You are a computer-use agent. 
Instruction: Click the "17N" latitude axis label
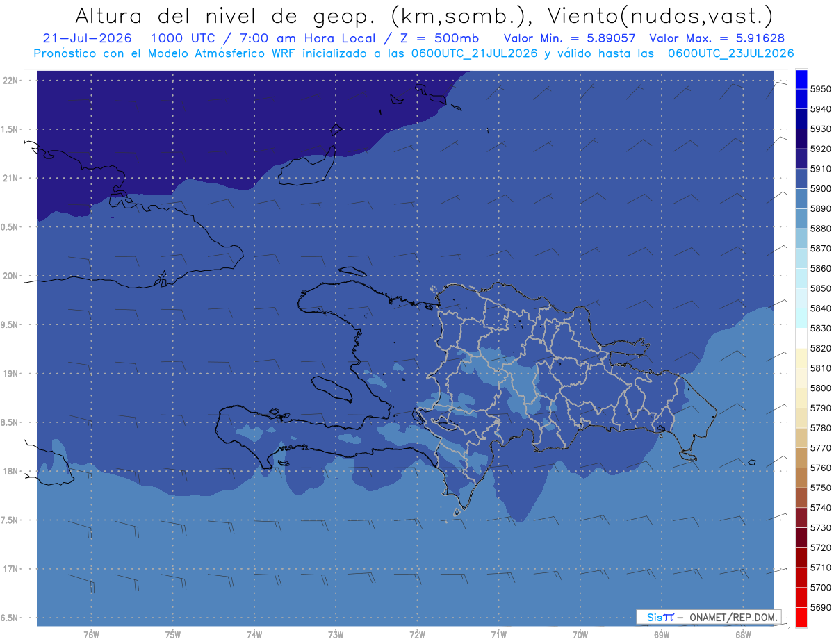pyautogui.click(x=10, y=570)
